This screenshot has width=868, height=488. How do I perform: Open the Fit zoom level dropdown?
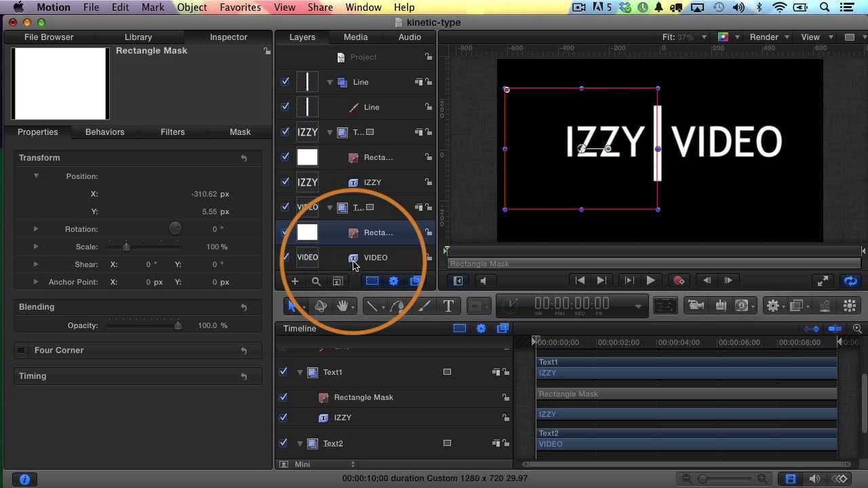pyautogui.click(x=684, y=37)
